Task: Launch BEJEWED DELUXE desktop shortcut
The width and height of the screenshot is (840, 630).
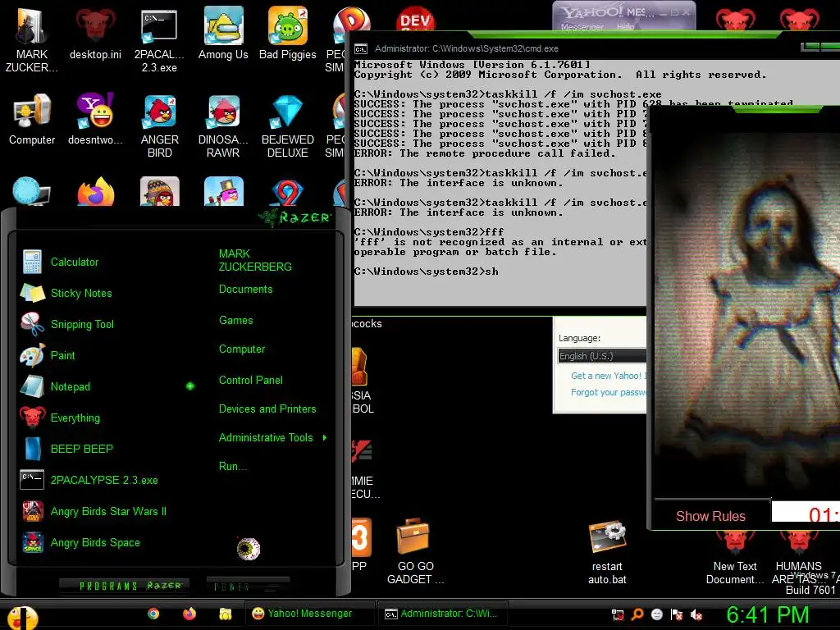Action: tap(288, 126)
